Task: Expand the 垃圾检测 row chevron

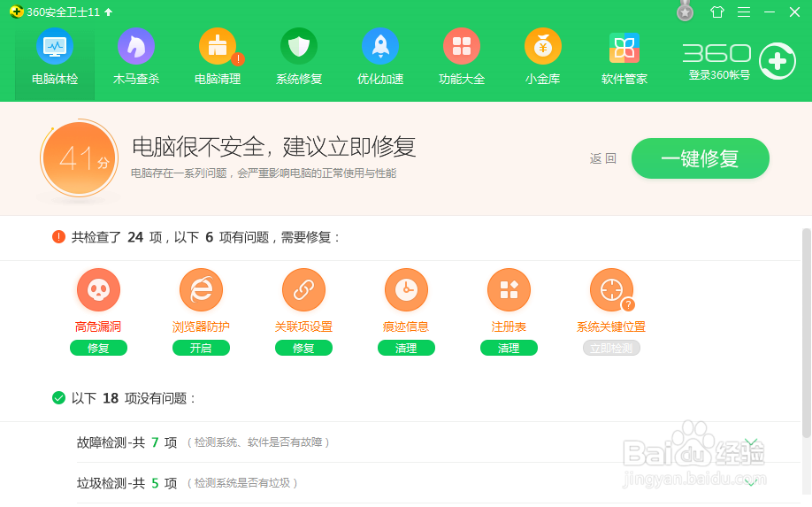Action: (751, 482)
